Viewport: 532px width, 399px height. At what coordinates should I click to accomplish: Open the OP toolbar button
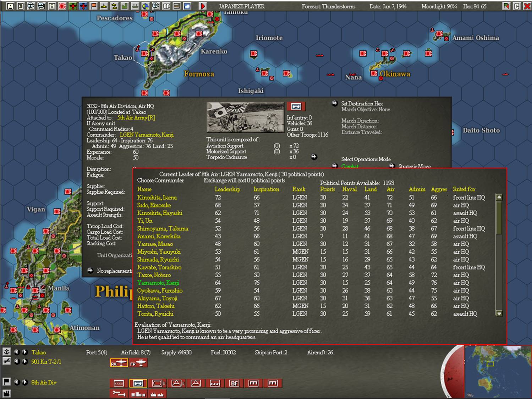pyautogui.click(x=166, y=6)
